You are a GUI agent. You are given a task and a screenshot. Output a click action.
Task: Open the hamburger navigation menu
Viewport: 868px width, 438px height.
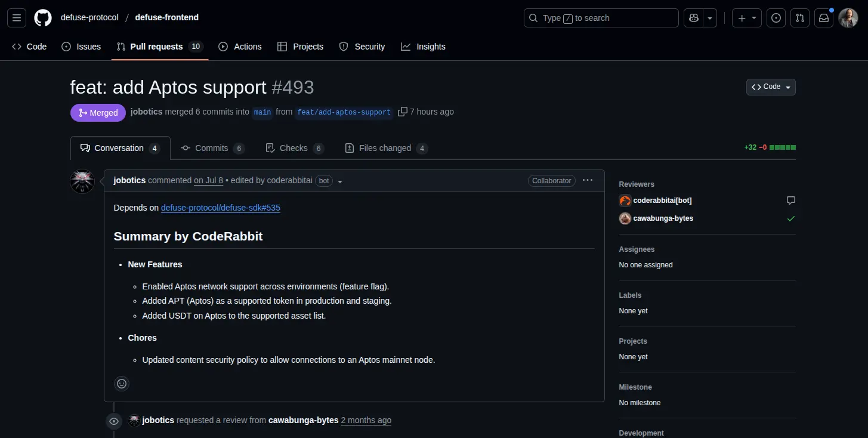click(17, 18)
